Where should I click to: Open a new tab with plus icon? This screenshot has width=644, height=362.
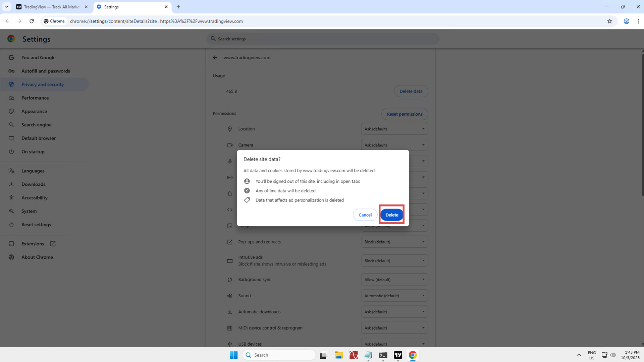pyautogui.click(x=178, y=7)
